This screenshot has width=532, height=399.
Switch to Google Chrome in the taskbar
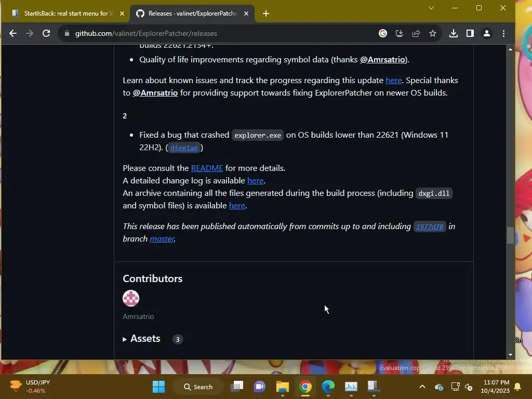pyautogui.click(x=305, y=387)
